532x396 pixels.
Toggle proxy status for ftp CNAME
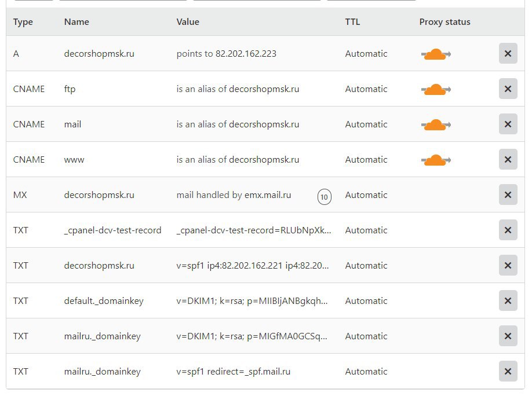tap(436, 90)
